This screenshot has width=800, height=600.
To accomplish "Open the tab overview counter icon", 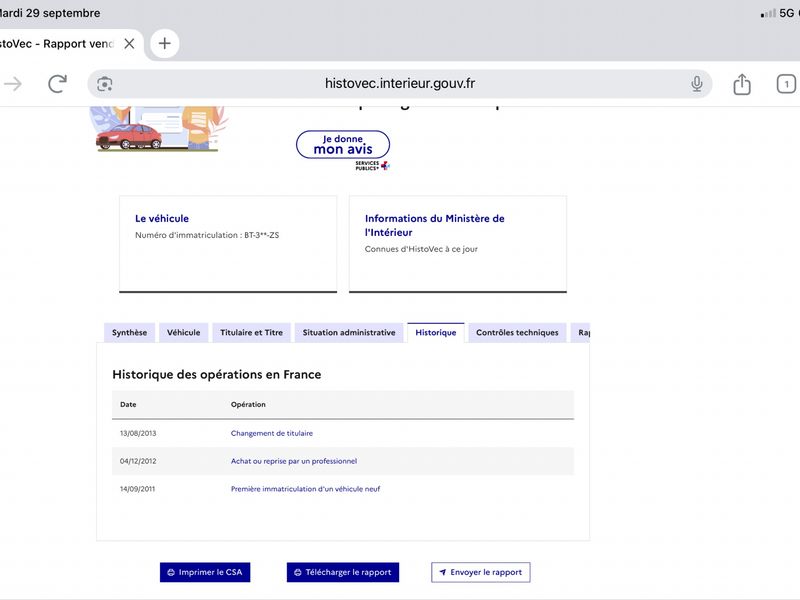I will [x=786, y=84].
